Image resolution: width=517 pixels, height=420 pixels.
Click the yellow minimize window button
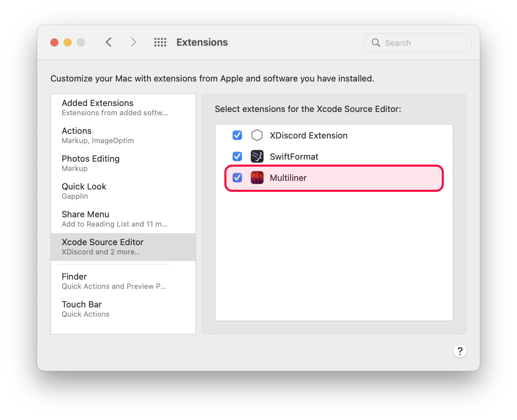[68, 43]
